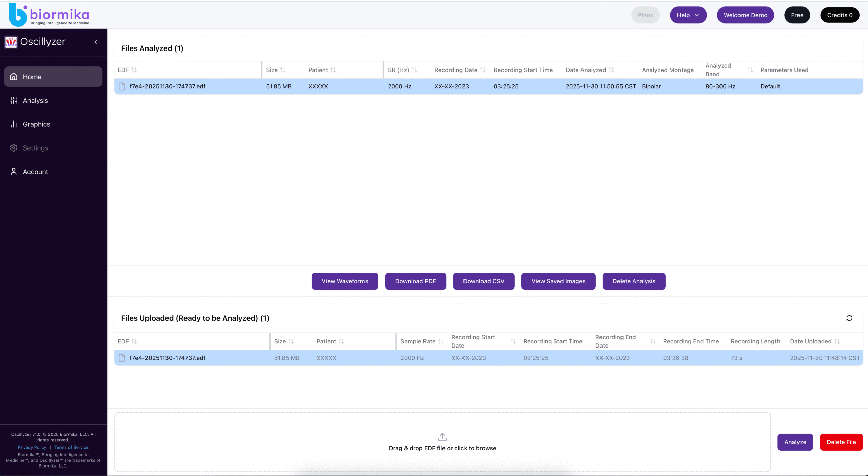Open the Help dropdown menu
This screenshot has width=868, height=476.
[x=688, y=15]
